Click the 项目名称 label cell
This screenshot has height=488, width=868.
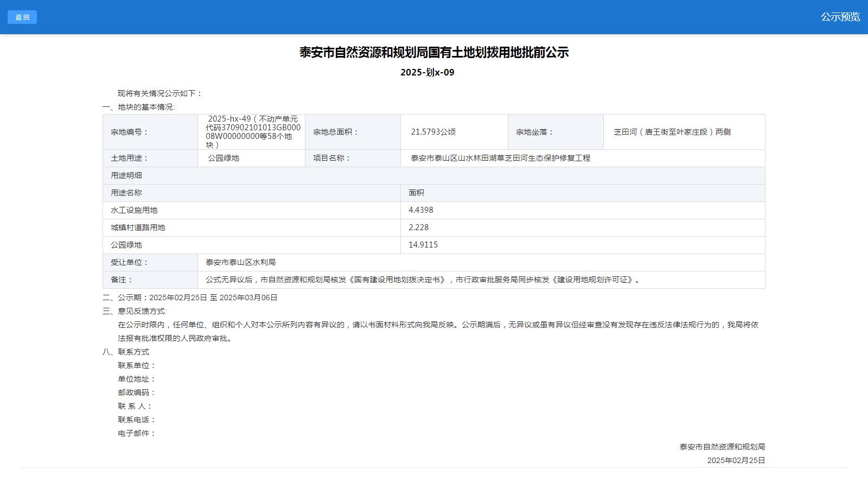[353, 158]
